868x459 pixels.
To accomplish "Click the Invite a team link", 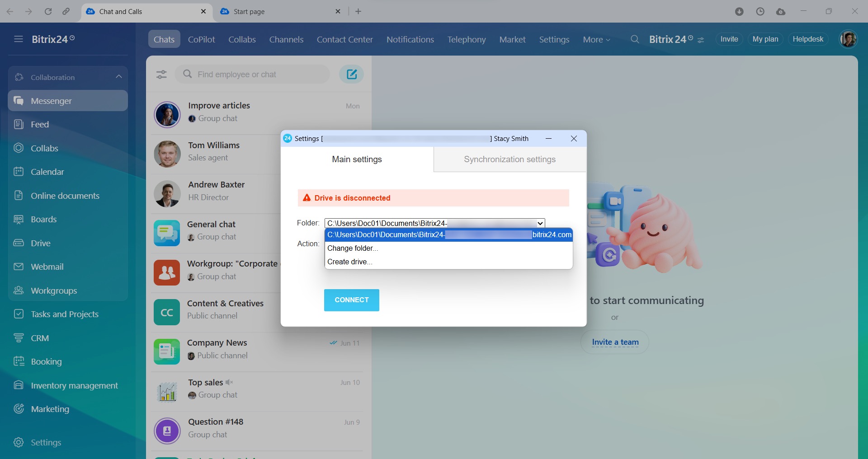I will pyautogui.click(x=615, y=342).
